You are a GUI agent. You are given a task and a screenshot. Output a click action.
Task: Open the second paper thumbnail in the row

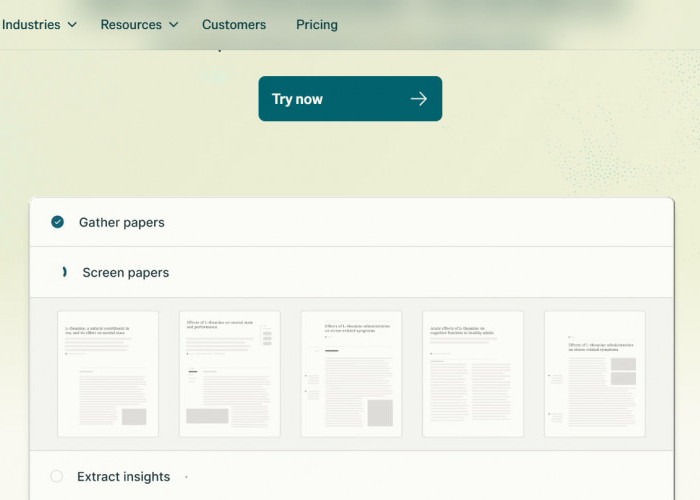(229, 374)
